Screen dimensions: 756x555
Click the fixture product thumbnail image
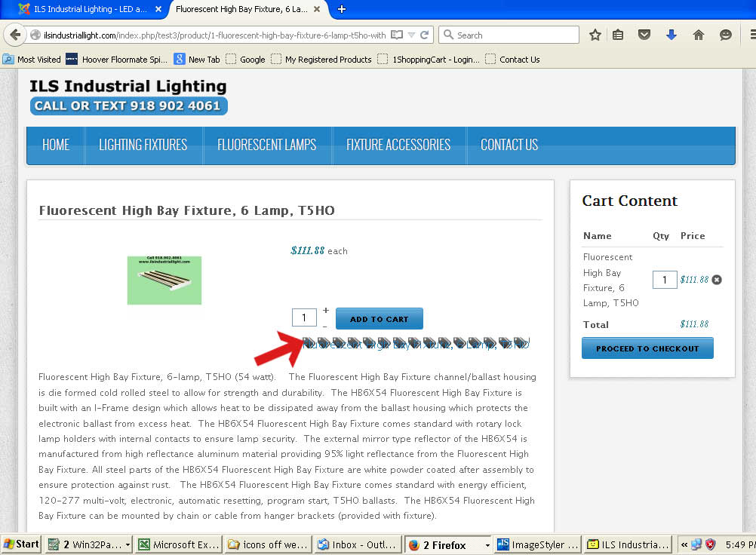pos(164,280)
